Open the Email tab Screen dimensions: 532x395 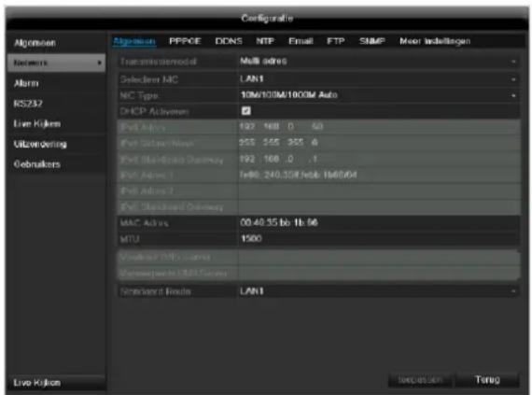tap(301, 41)
